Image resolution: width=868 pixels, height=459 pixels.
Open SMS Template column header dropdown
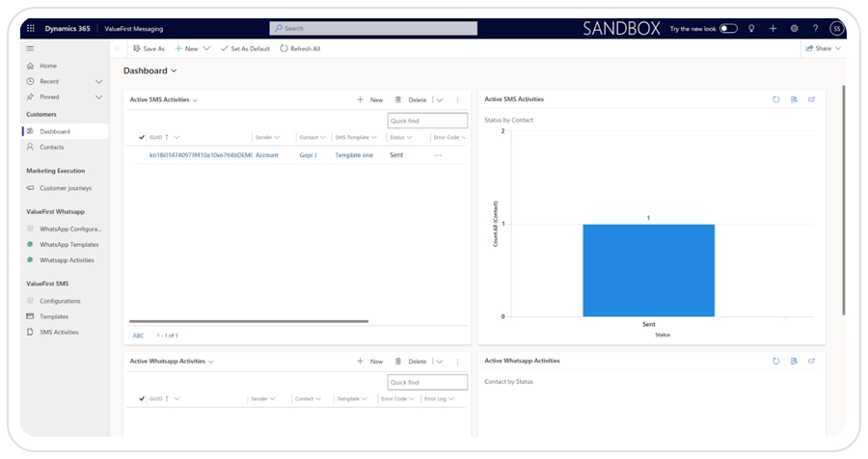click(x=374, y=137)
